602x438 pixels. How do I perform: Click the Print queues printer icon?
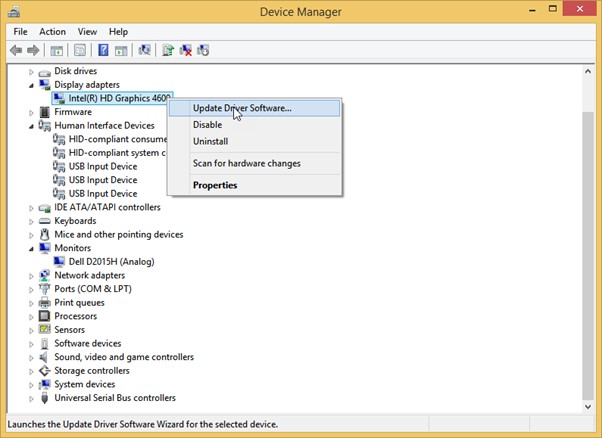coord(45,302)
